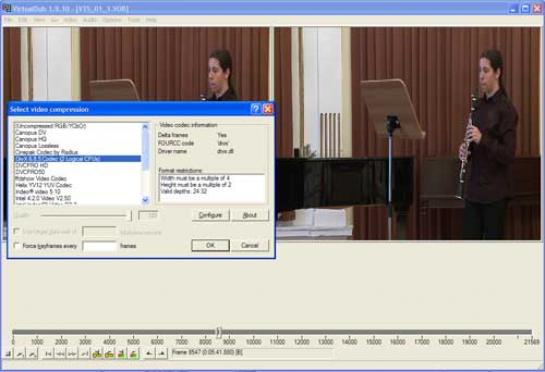Open the Video menu
The image size is (545, 372).
70,20
